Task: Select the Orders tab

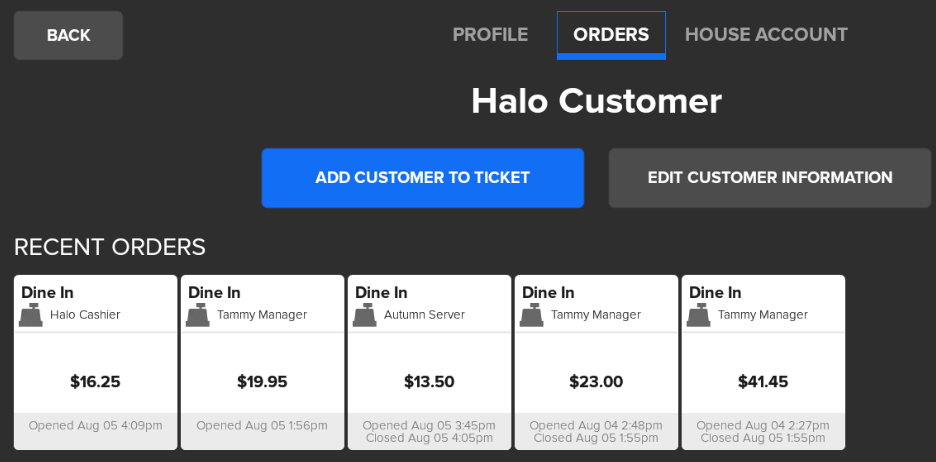Action: [x=611, y=35]
